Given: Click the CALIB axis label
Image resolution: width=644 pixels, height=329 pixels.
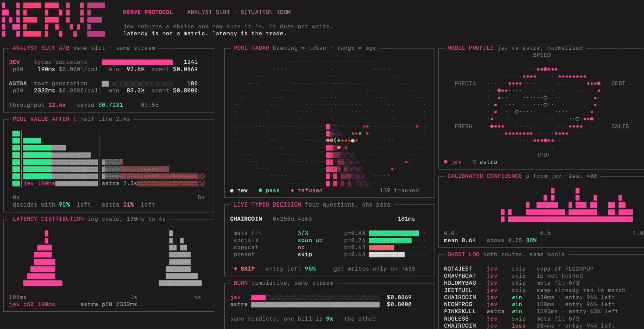Looking at the screenshot, I should click(x=620, y=126).
